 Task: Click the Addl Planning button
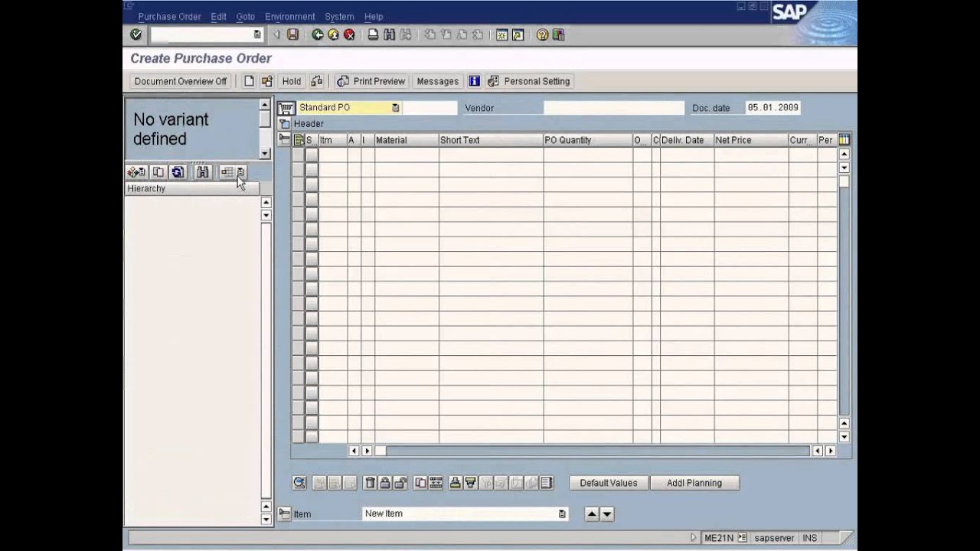[x=694, y=483]
